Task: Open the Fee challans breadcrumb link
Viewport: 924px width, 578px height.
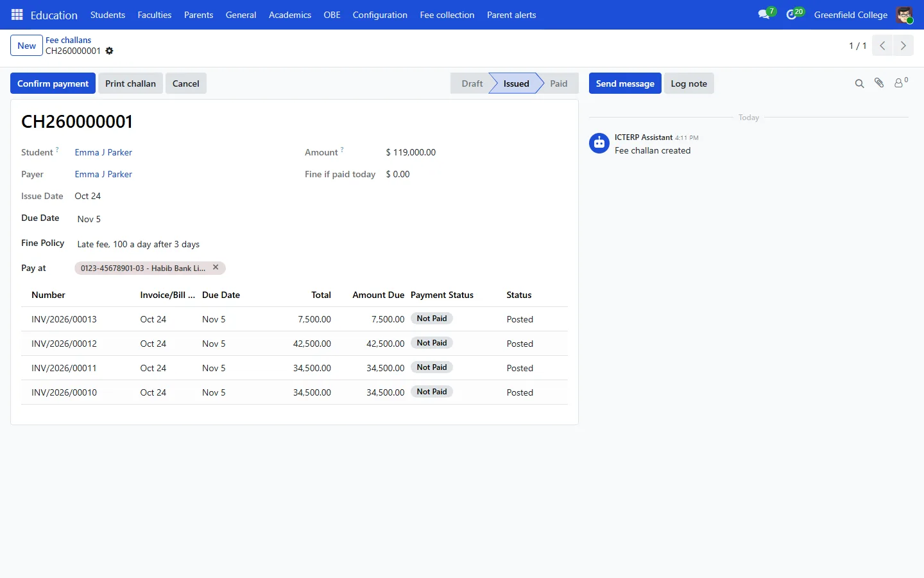Action: [x=68, y=40]
